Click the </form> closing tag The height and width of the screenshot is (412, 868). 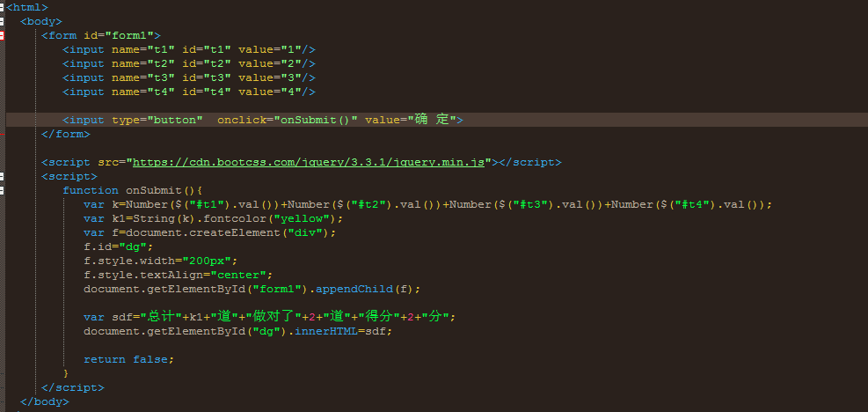65,134
